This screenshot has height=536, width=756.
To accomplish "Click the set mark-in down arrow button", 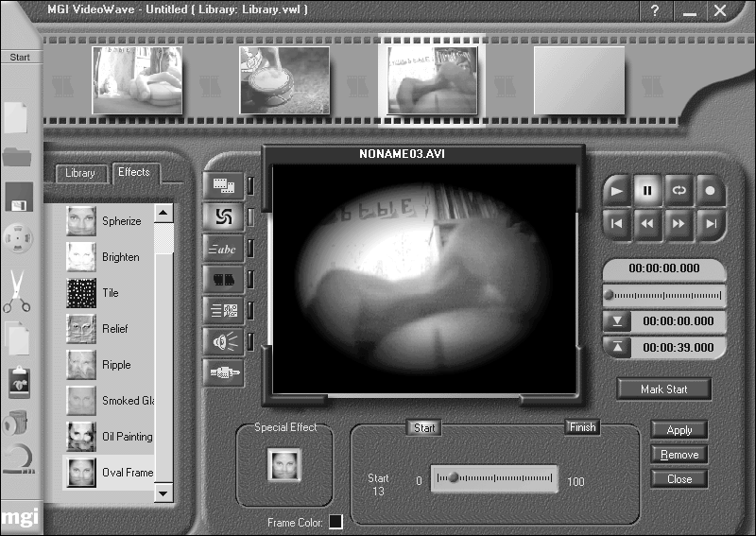I will pos(617,321).
